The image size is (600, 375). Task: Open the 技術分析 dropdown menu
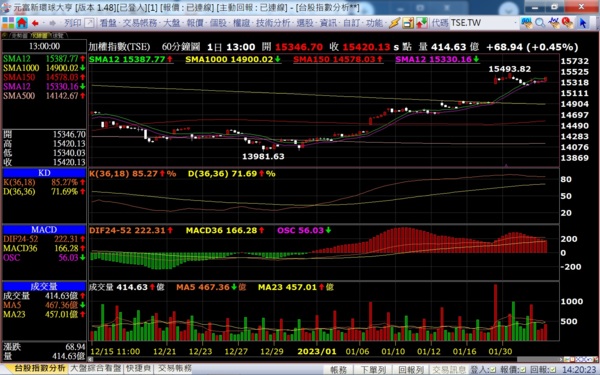point(272,23)
